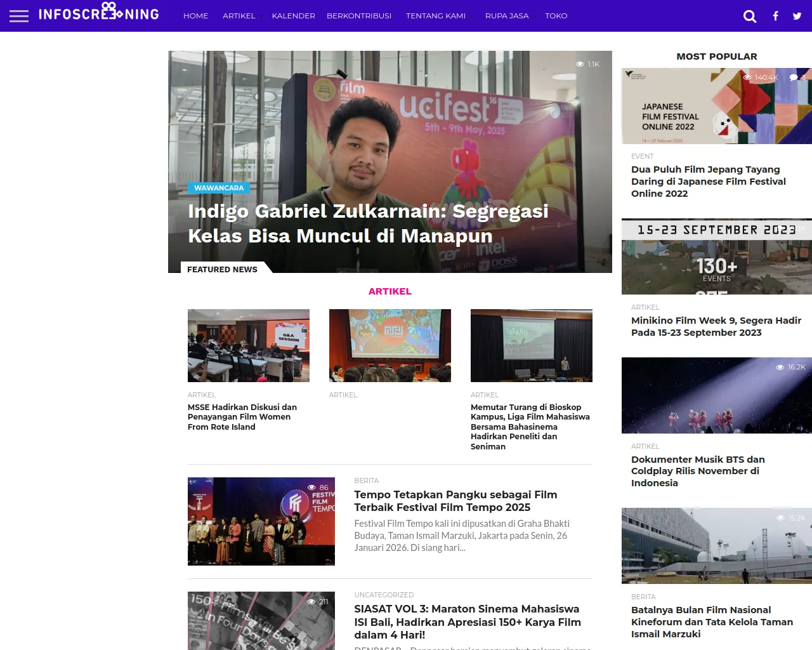Open the SIASAT VOL 3 thumbnail
Image resolution: width=812 pixels, height=650 pixels.
261,621
